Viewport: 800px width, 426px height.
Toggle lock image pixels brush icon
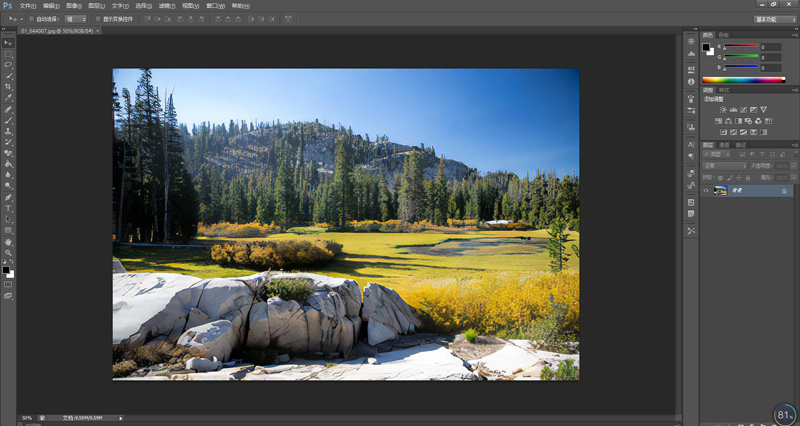(730, 178)
